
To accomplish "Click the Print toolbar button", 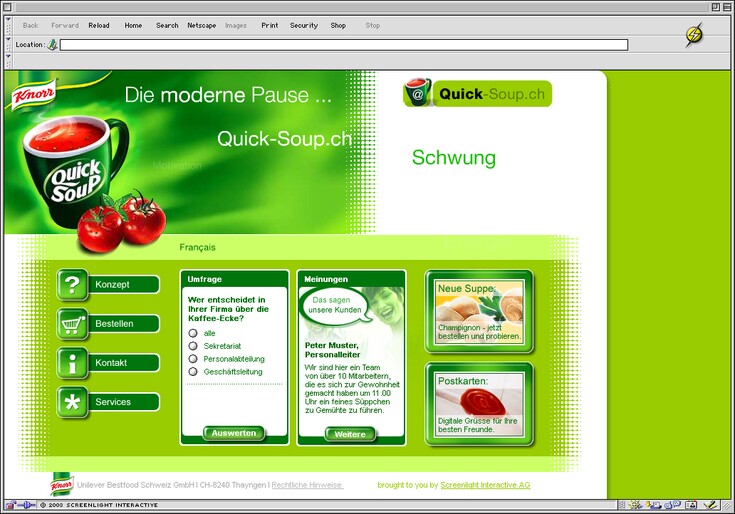I will coord(270,25).
